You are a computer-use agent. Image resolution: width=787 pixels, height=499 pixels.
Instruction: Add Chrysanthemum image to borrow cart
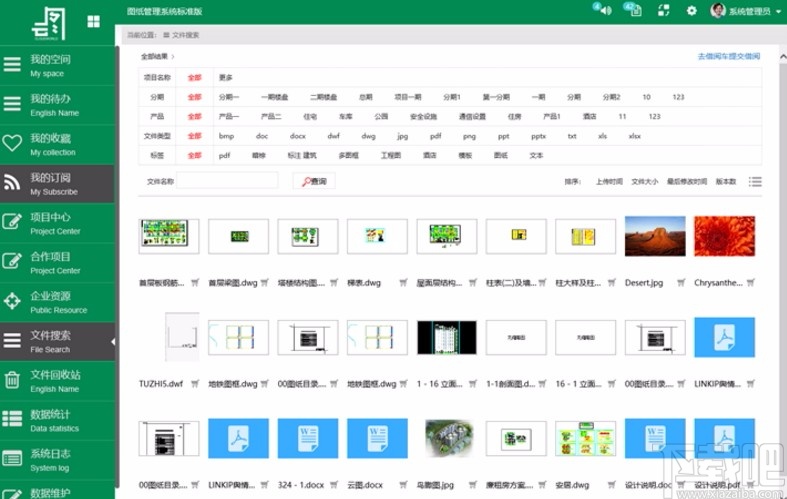click(x=750, y=283)
